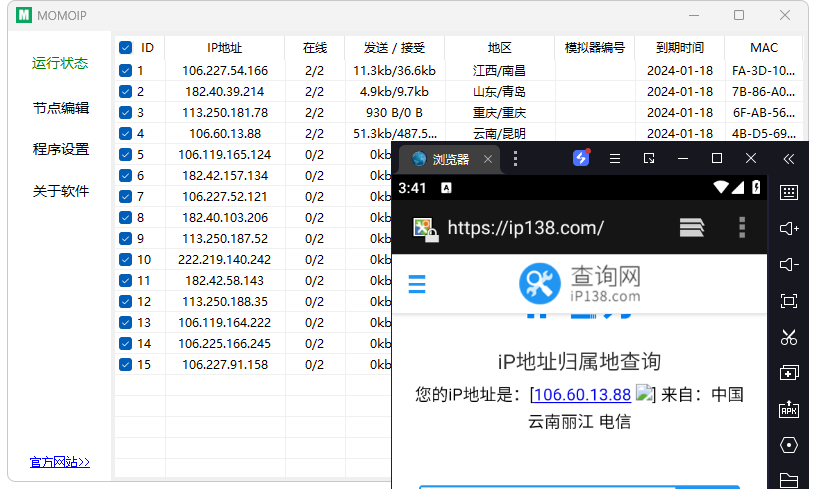Open the emulator keyboard mapping icon

pyautogui.click(x=788, y=192)
